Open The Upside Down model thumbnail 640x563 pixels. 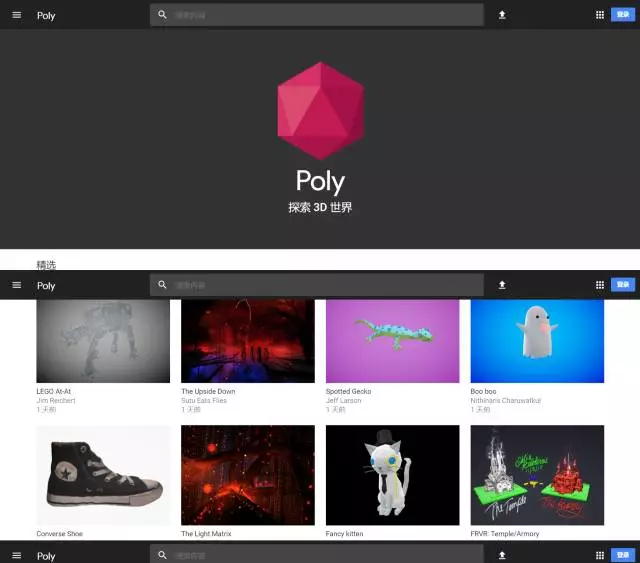coord(248,341)
